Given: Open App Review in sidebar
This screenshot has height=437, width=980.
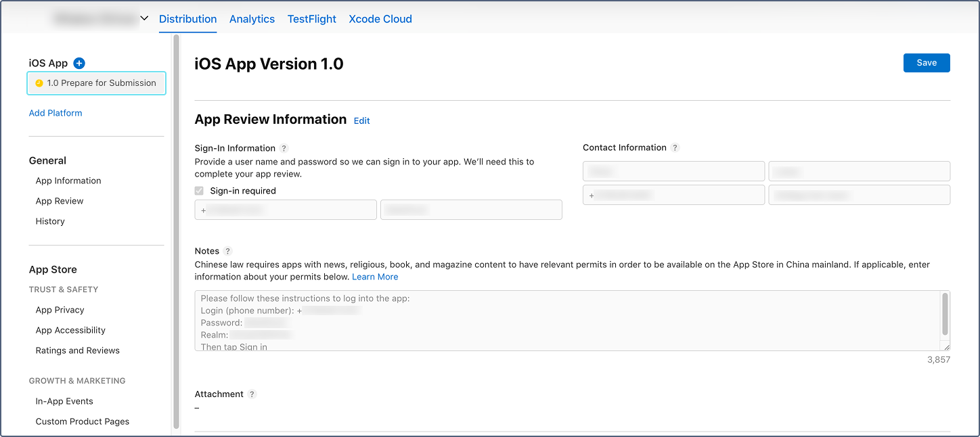Looking at the screenshot, I should 60,201.
